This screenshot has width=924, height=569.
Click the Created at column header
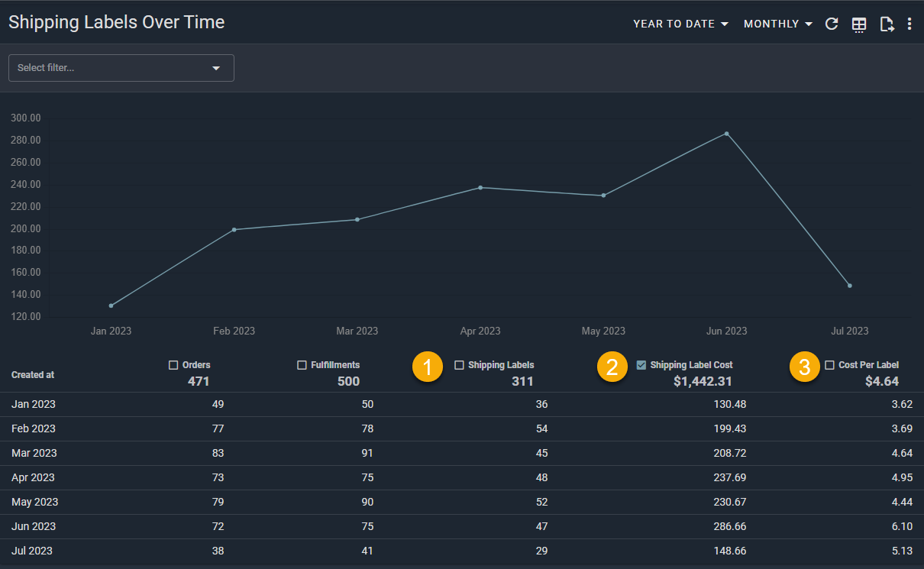(x=33, y=375)
